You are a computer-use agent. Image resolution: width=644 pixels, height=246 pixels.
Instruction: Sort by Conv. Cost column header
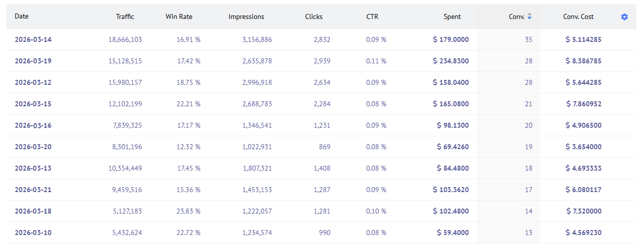[578, 16]
